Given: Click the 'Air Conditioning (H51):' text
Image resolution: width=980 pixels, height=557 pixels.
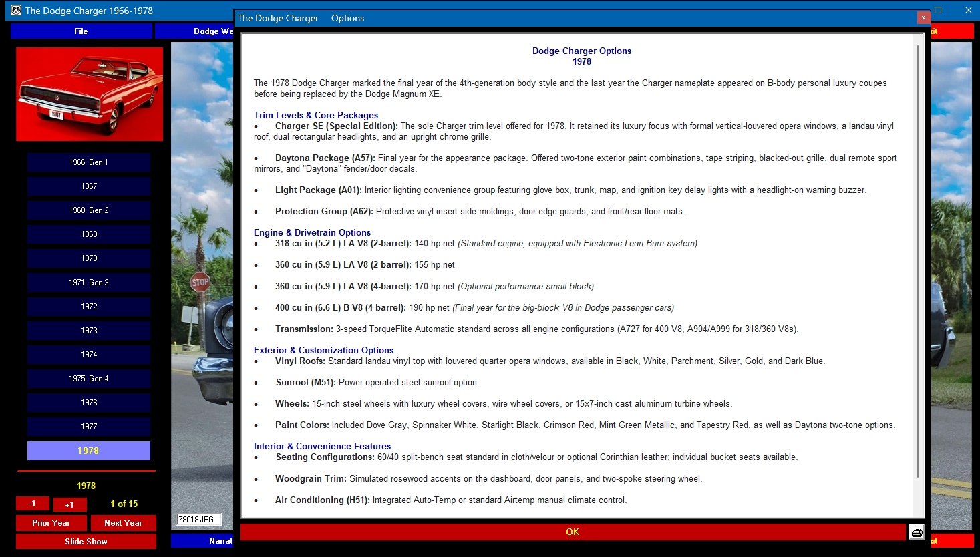Looking at the screenshot, I should (x=323, y=500).
